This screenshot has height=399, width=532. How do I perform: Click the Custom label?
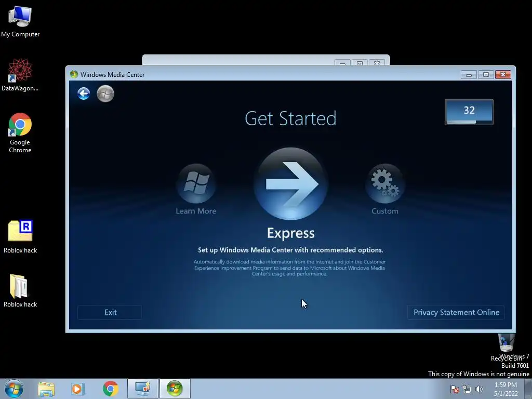coord(385,211)
